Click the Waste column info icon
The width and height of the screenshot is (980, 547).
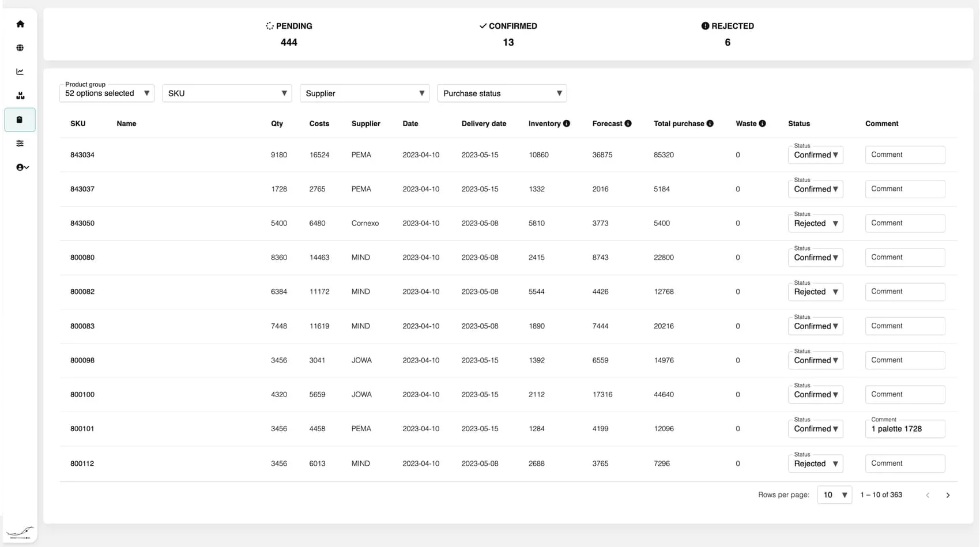763,123
